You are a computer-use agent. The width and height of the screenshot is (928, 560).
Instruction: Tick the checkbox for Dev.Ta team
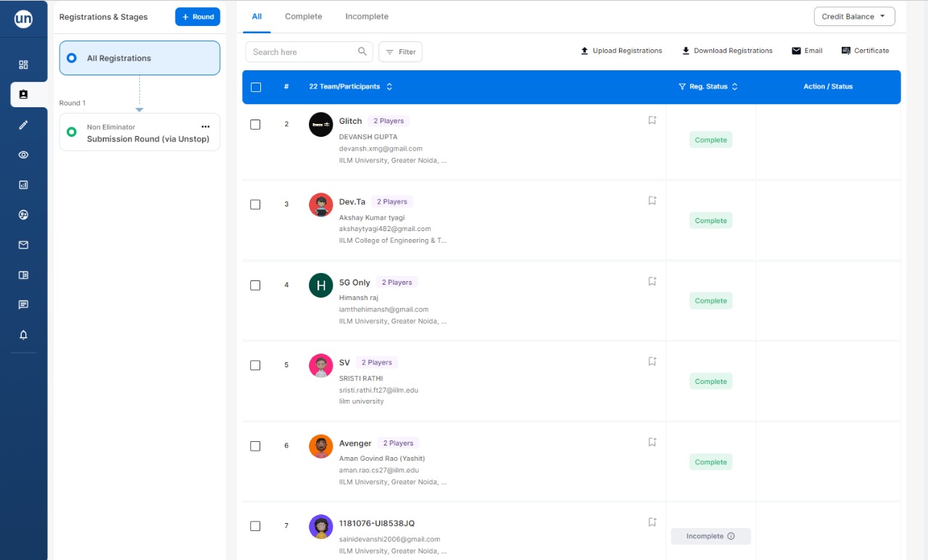255,204
